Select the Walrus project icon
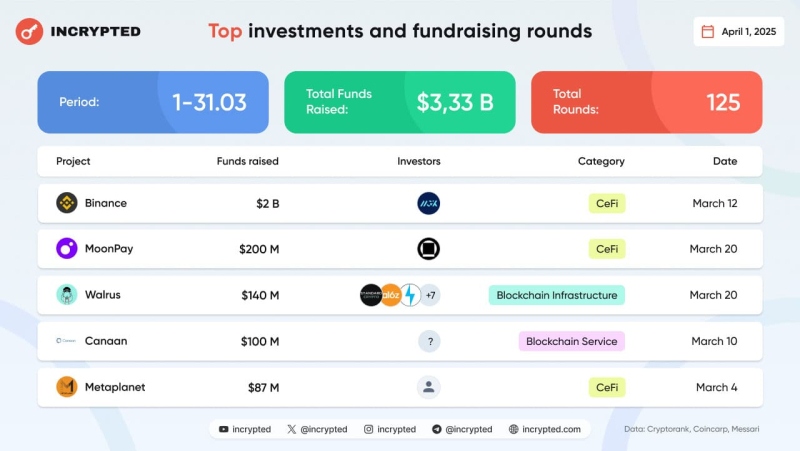800x451 pixels. click(67, 295)
